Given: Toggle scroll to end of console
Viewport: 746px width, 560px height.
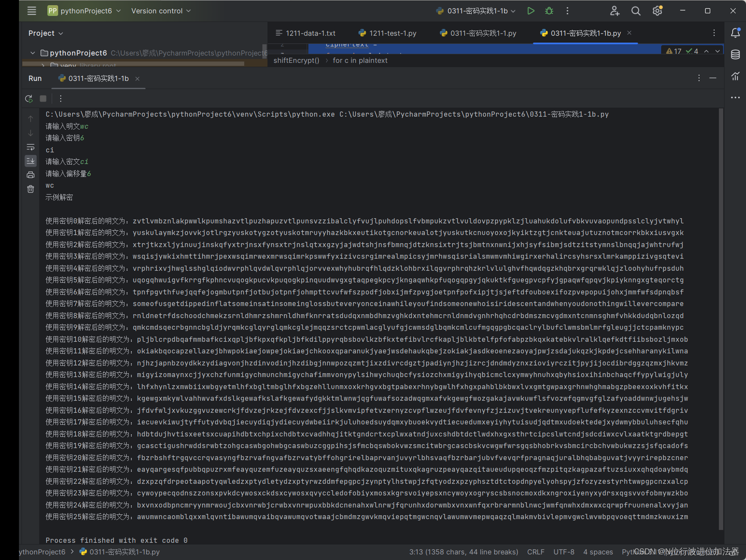Looking at the screenshot, I should pos(31,161).
